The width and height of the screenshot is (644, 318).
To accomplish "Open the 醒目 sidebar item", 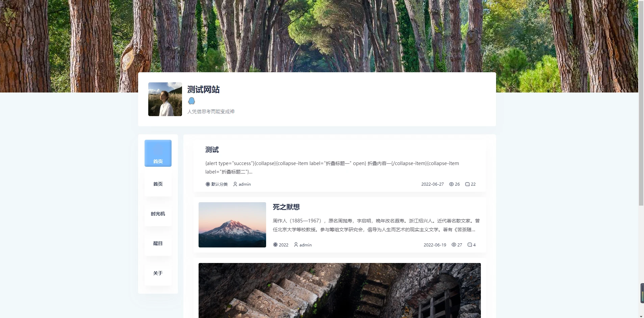I will click(158, 243).
